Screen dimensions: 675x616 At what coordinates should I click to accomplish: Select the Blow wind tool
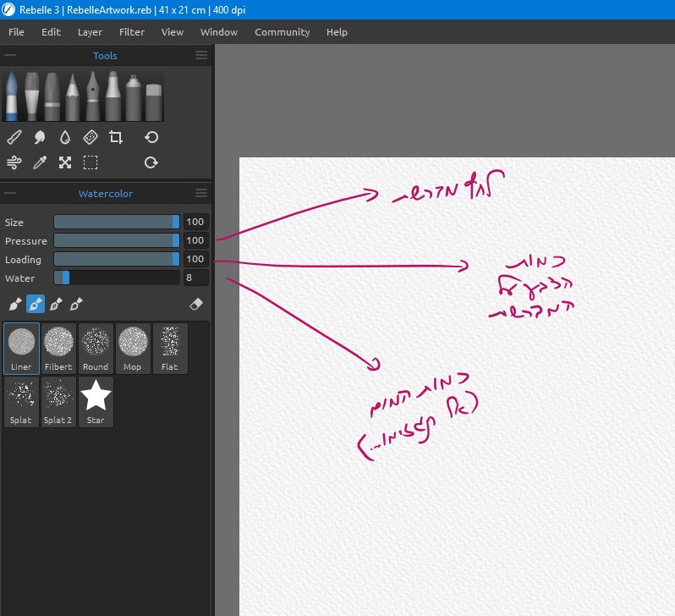pyautogui.click(x=14, y=162)
